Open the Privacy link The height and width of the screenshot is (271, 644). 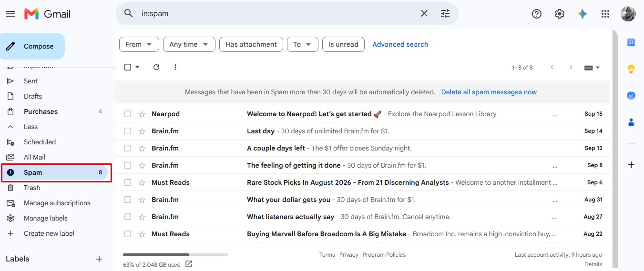[348, 255]
